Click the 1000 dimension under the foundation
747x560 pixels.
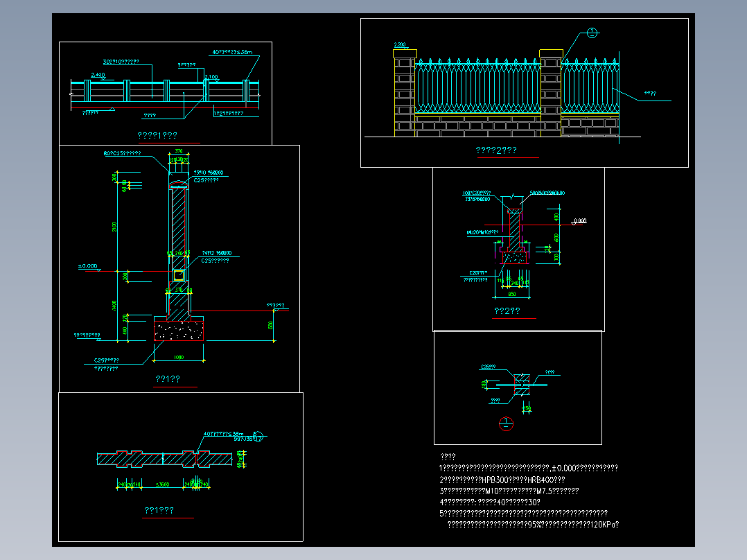(179, 357)
